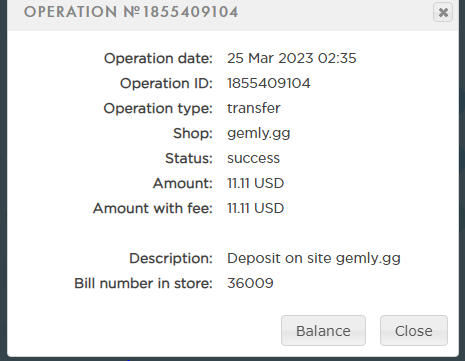
Task: Click the operation type value transfer
Action: 254,108
